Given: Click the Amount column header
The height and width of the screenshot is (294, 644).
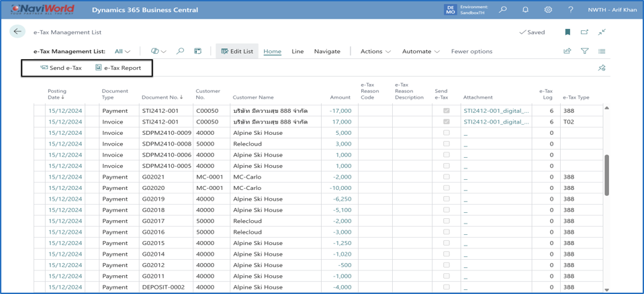Looking at the screenshot, I should point(340,97).
